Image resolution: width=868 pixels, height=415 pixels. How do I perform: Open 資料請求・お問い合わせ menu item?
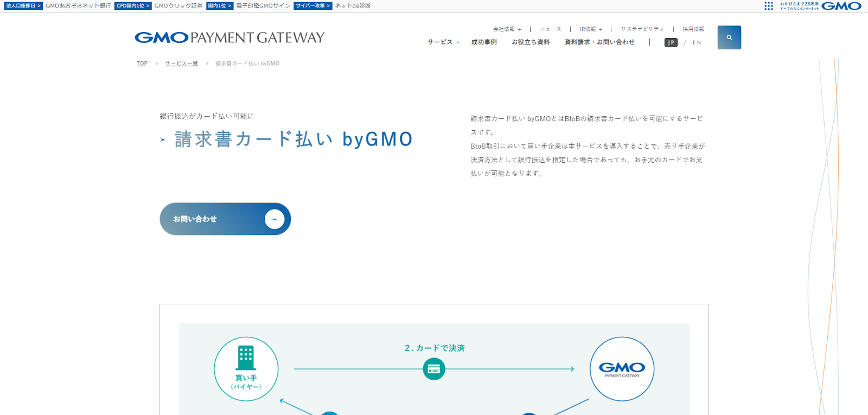(599, 42)
